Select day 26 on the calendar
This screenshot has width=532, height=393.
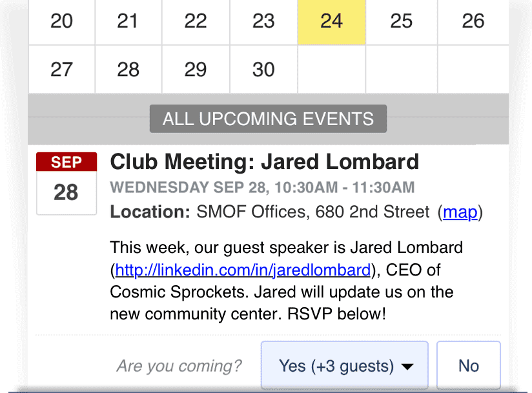[x=473, y=21]
